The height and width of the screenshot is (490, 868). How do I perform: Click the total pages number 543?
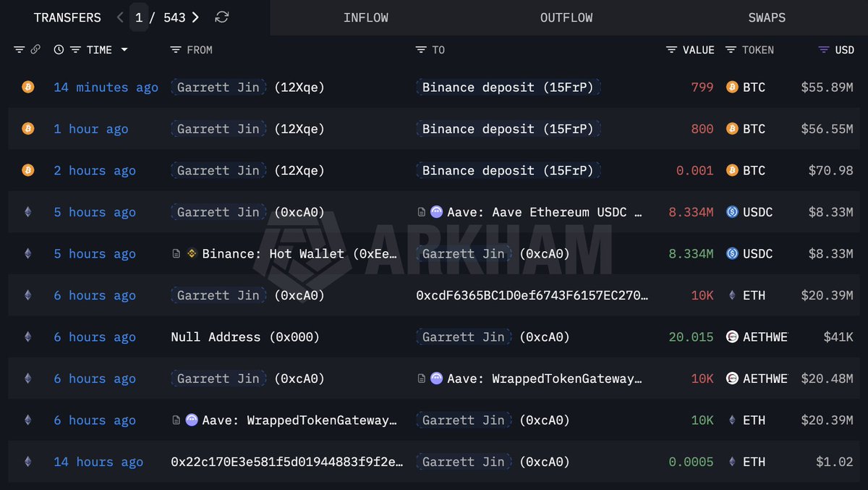click(174, 17)
